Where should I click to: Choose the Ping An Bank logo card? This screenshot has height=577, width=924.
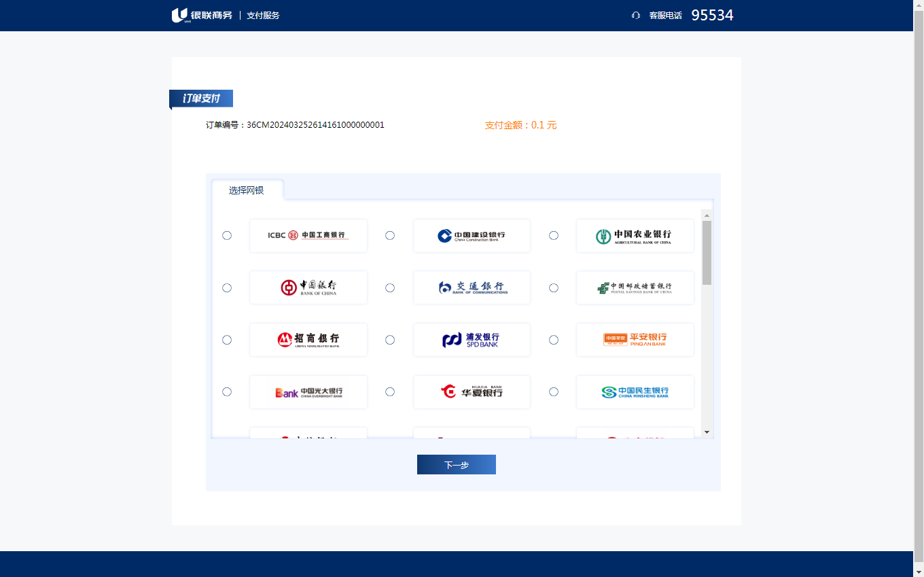point(635,340)
